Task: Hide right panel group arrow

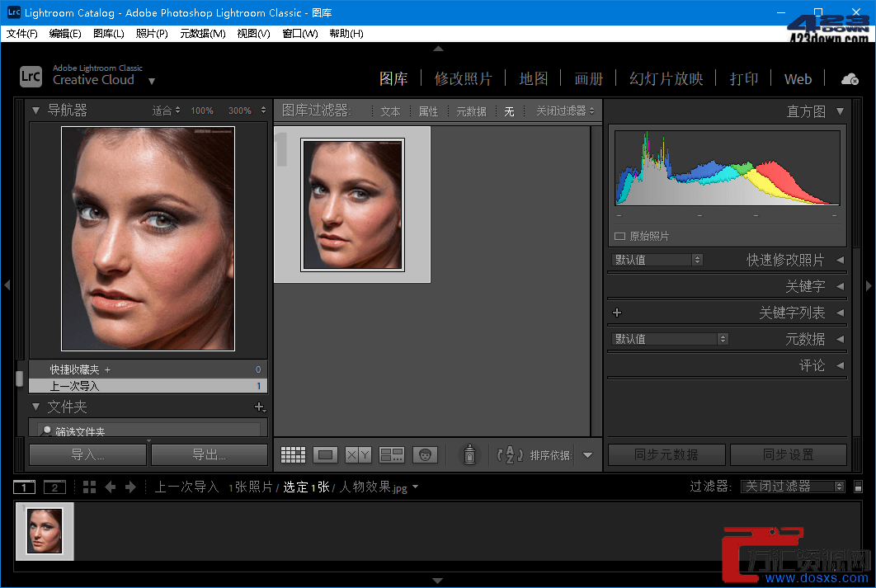Action: (x=869, y=285)
